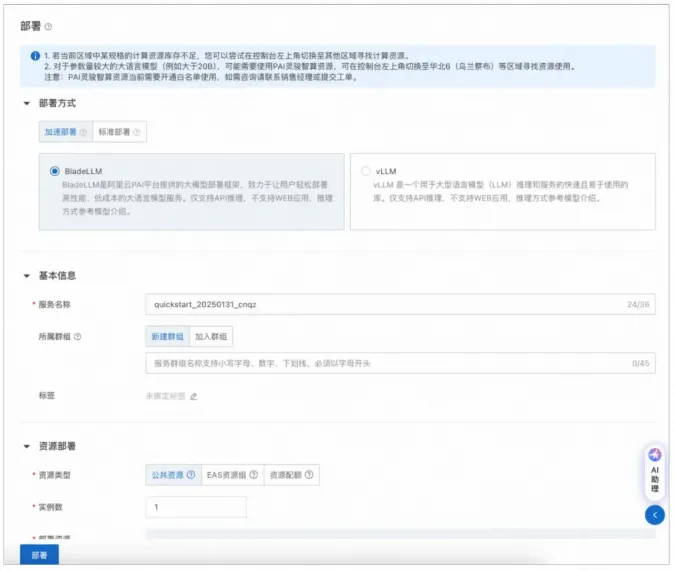Click the BladeLLM description card
This screenshot has width=674, height=571.
(x=192, y=192)
